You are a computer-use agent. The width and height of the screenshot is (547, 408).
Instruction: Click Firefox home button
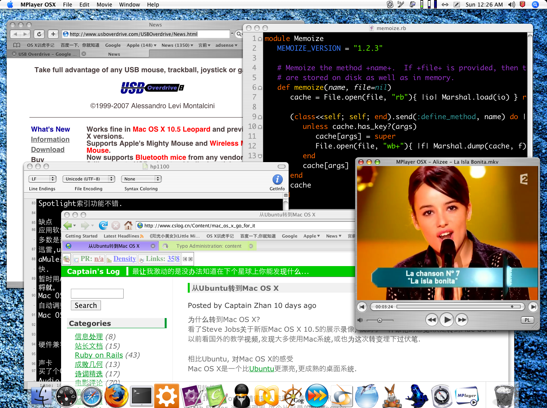pyautogui.click(x=128, y=225)
